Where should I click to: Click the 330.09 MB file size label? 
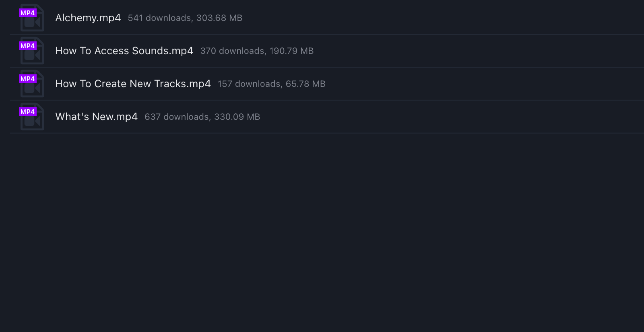pyautogui.click(x=237, y=117)
